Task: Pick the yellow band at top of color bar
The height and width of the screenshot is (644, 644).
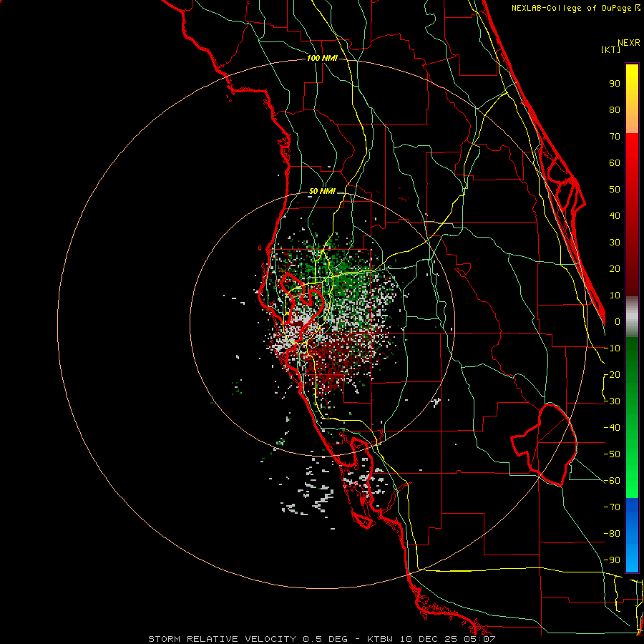Action: click(x=632, y=99)
